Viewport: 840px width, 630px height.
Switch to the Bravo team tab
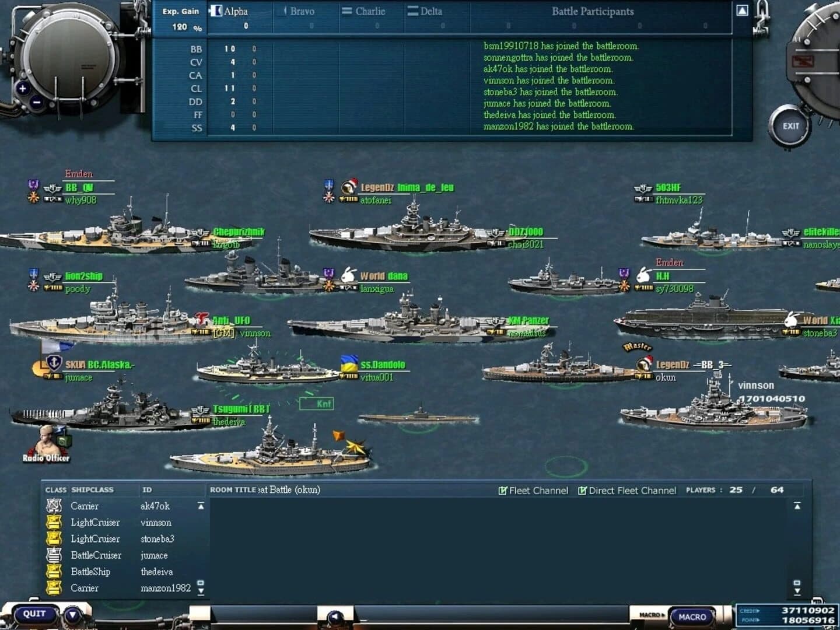coord(303,10)
